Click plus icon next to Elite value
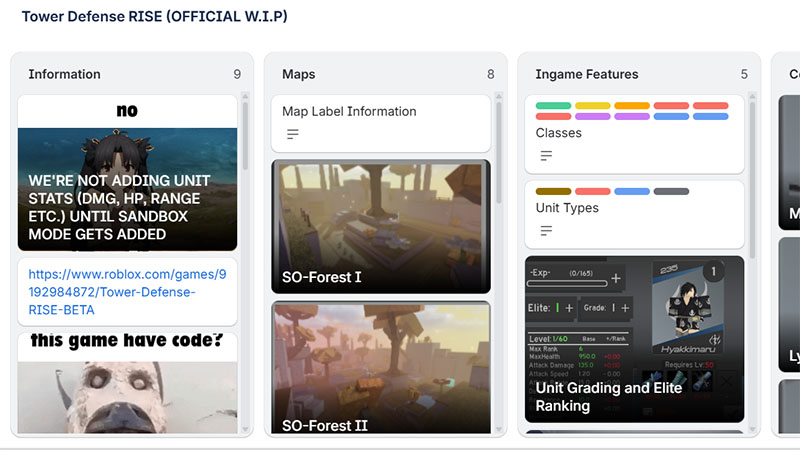The image size is (800, 450). pos(569,308)
